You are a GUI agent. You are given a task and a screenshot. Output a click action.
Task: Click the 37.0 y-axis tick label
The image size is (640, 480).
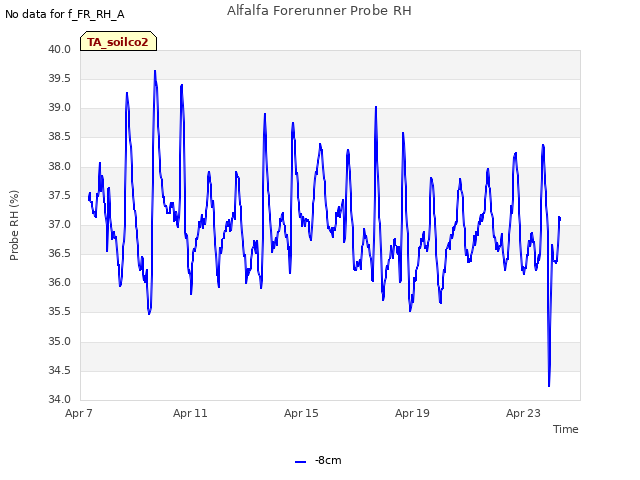60,224
